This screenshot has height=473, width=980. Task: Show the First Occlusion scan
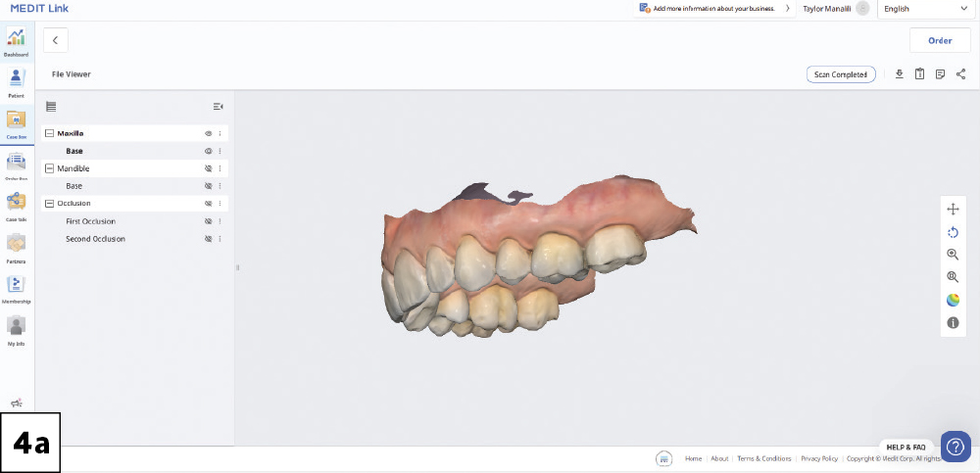pyautogui.click(x=208, y=221)
